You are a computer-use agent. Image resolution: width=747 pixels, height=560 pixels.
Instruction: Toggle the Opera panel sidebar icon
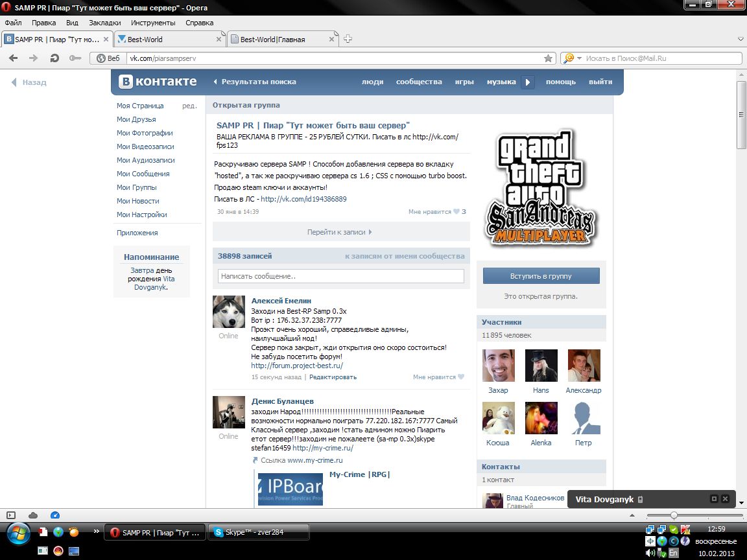[x=11, y=515]
